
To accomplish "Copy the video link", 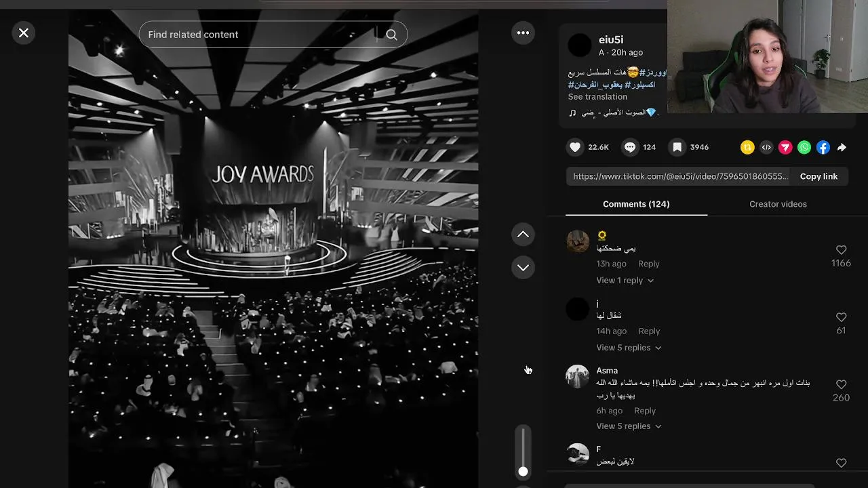I will click(x=818, y=176).
